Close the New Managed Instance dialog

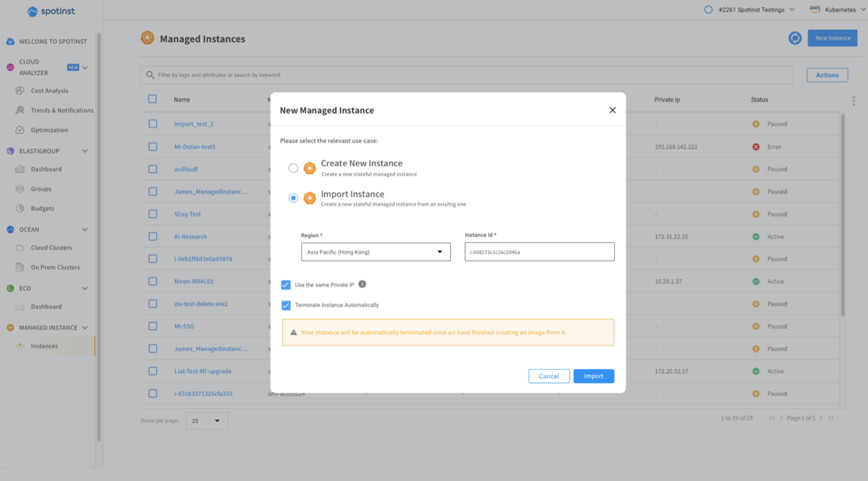[x=612, y=110]
